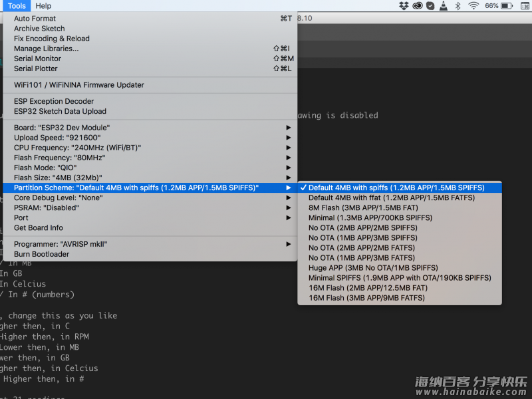Select 16M Flash (2MB APP/12.5MB FAT)

(400, 288)
